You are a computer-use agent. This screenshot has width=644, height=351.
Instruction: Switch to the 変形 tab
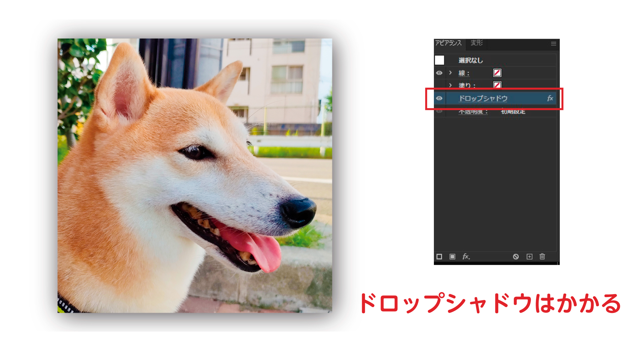coord(476,43)
